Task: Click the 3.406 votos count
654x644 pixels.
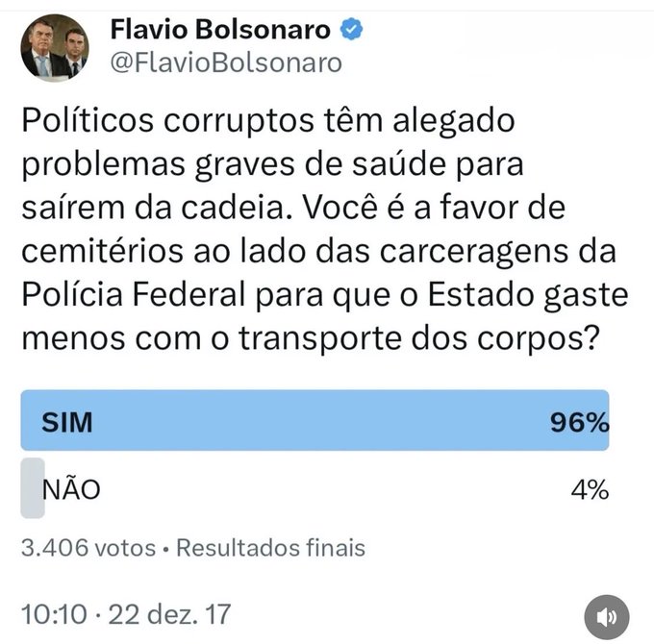Action: pyautogui.click(x=88, y=548)
